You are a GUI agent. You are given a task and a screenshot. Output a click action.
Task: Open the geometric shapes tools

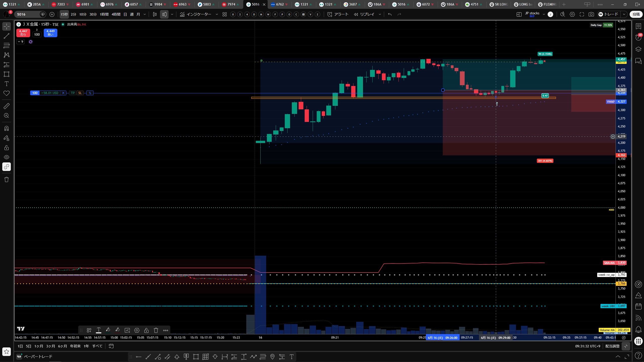click(7, 74)
